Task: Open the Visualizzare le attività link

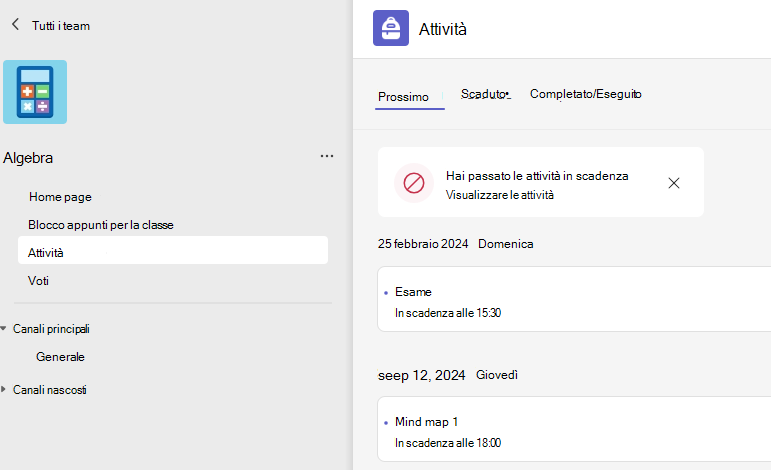Action: [500, 195]
